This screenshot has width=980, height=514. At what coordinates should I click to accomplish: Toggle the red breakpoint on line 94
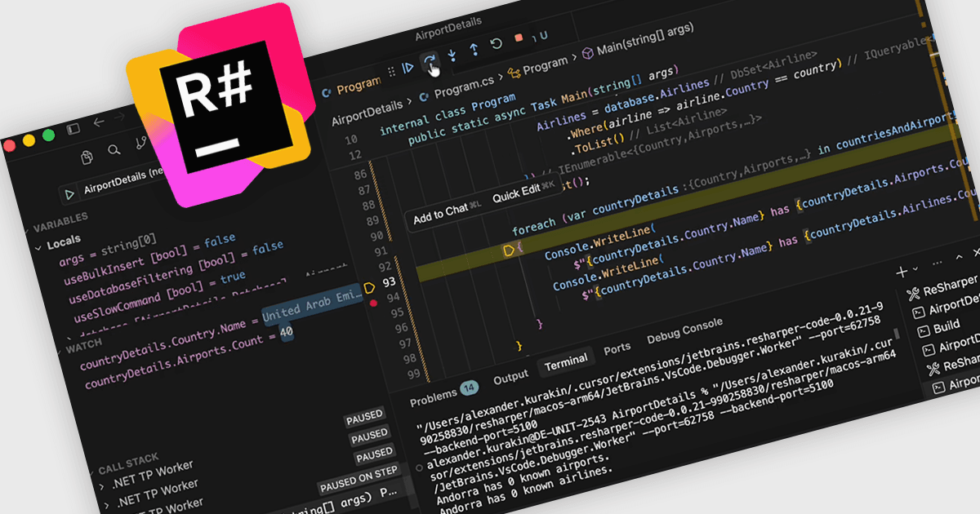click(373, 304)
